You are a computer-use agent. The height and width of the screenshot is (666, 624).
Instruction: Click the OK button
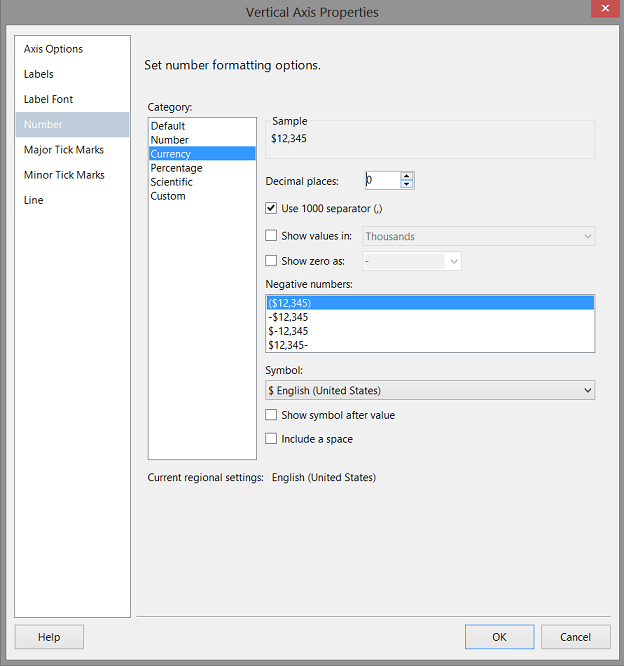tap(499, 637)
